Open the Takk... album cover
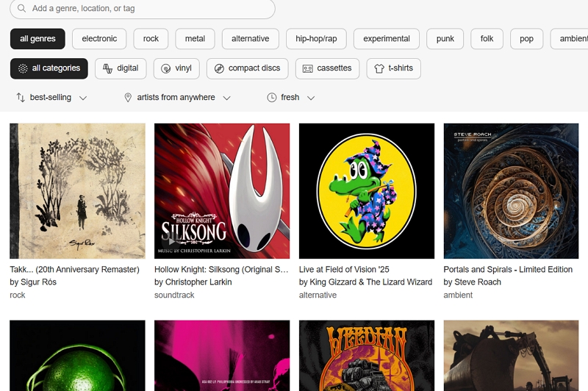Viewport: 588px width, 391px height. (77, 191)
